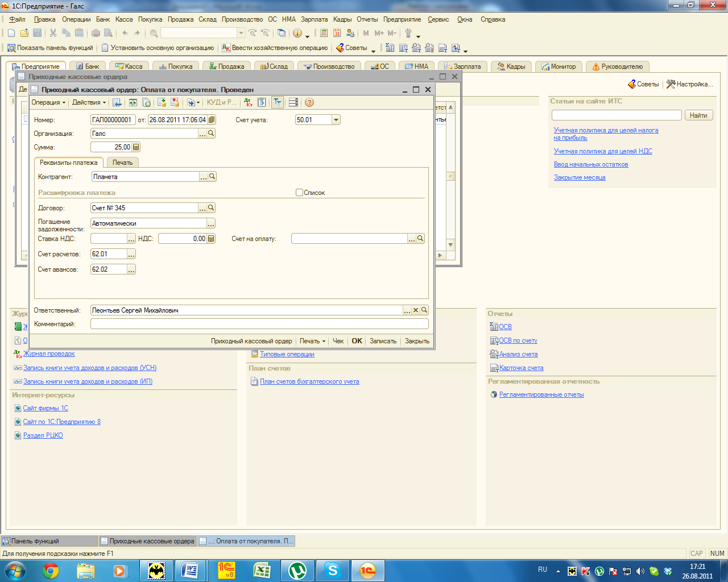This screenshot has height=582, width=728.
Task: Click the ellipsis selector for Погашение задолженности
Action: point(211,223)
